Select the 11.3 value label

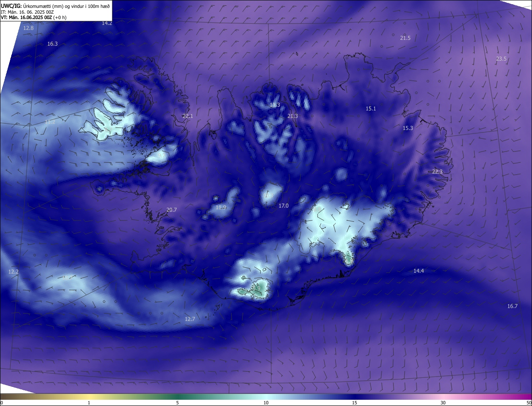(275, 105)
